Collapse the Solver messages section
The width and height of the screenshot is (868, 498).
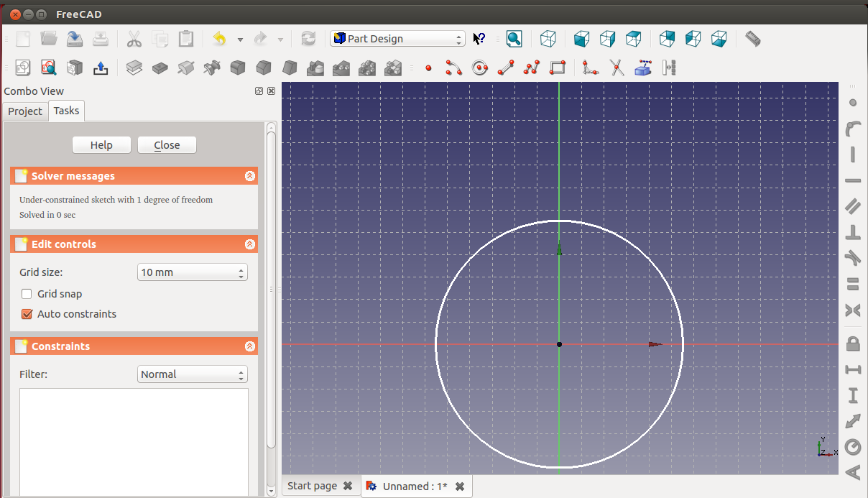(249, 176)
